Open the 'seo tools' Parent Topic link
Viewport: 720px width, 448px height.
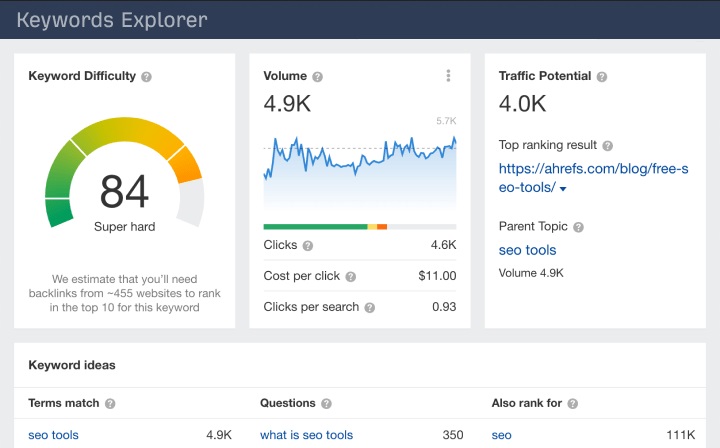527,250
